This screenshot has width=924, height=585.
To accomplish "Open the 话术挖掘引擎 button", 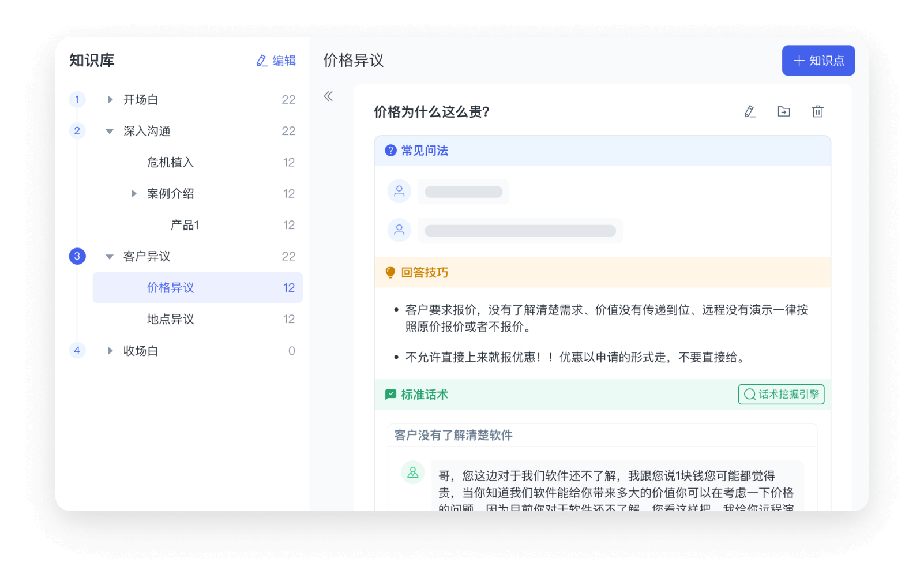I will [781, 395].
